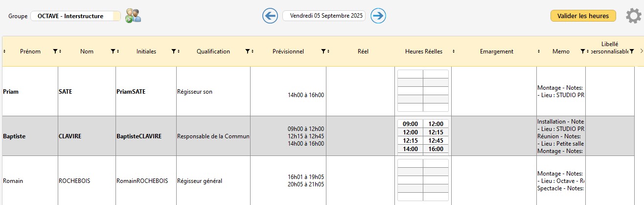
Task: Filter the Nom column
Action: [113, 51]
